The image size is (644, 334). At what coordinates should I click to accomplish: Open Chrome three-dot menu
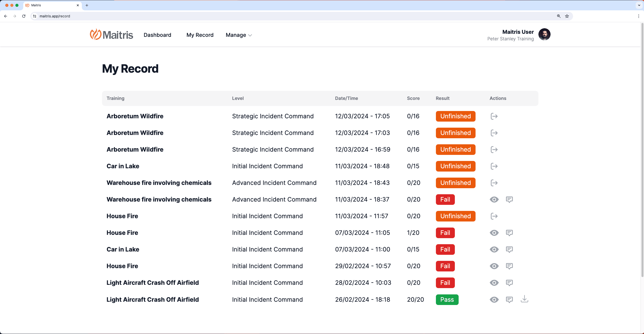(x=639, y=16)
